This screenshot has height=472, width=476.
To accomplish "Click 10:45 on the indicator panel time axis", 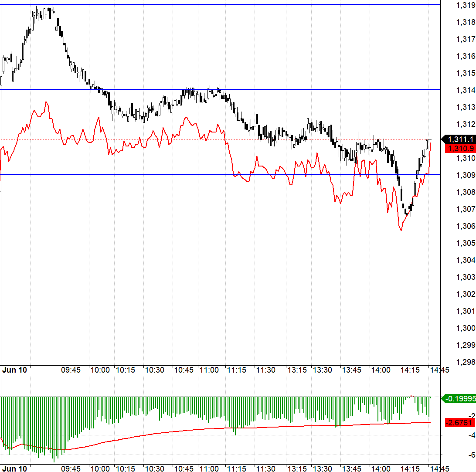I will tap(184, 469).
